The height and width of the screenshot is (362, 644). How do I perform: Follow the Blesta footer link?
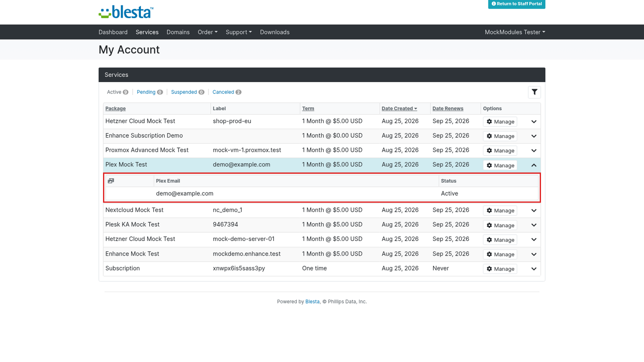(x=312, y=302)
